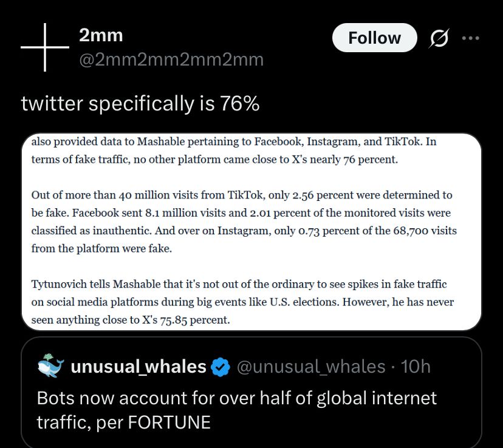
Task: Open the three-dot more options menu
Action: [471, 38]
